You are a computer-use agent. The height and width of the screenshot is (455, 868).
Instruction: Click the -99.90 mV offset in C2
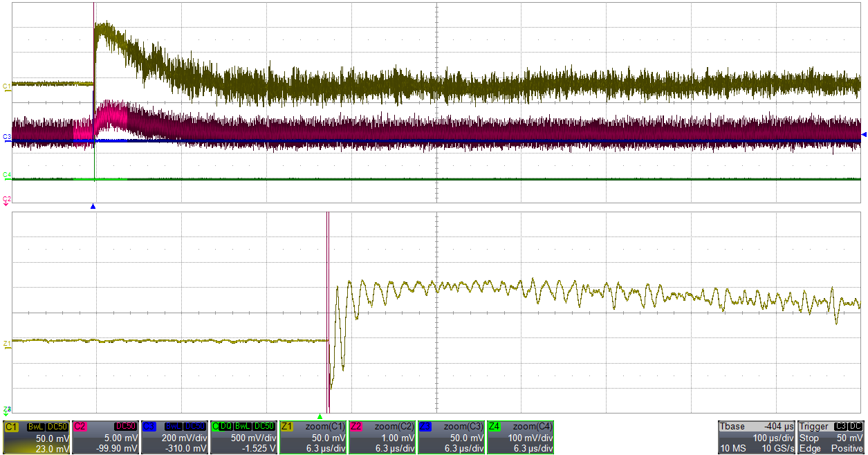[117, 449]
